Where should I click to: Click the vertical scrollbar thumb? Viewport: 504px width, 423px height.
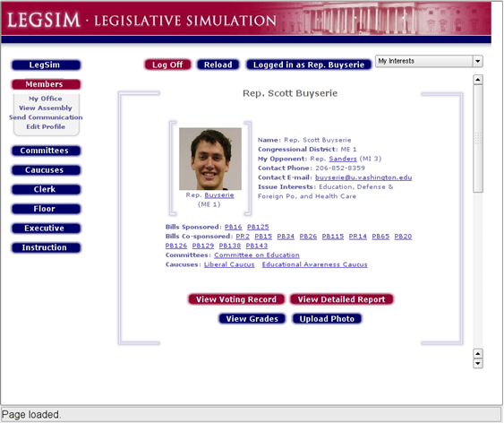[478, 139]
